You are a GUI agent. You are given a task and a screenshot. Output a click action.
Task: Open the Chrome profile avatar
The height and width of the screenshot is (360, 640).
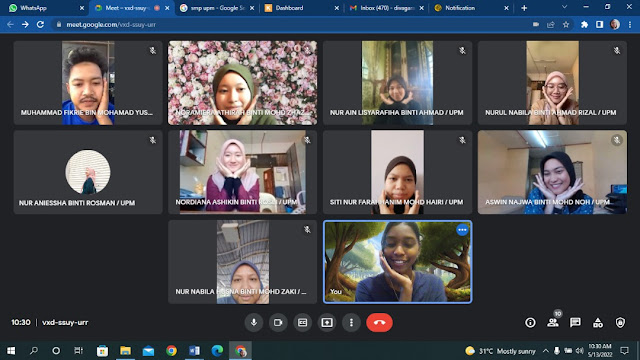615,24
